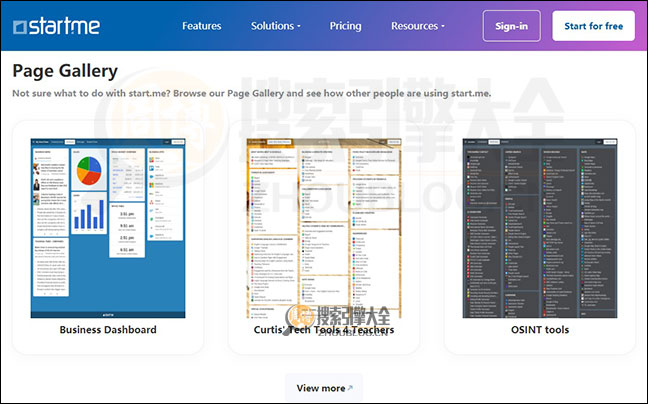Expand the Resources dropdown arrow
This screenshot has height=404, width=648.
[443, 27]
